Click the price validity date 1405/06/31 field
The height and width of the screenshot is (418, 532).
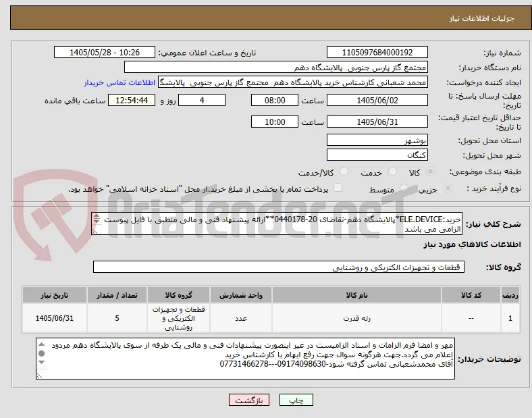[x=377, y=122]
